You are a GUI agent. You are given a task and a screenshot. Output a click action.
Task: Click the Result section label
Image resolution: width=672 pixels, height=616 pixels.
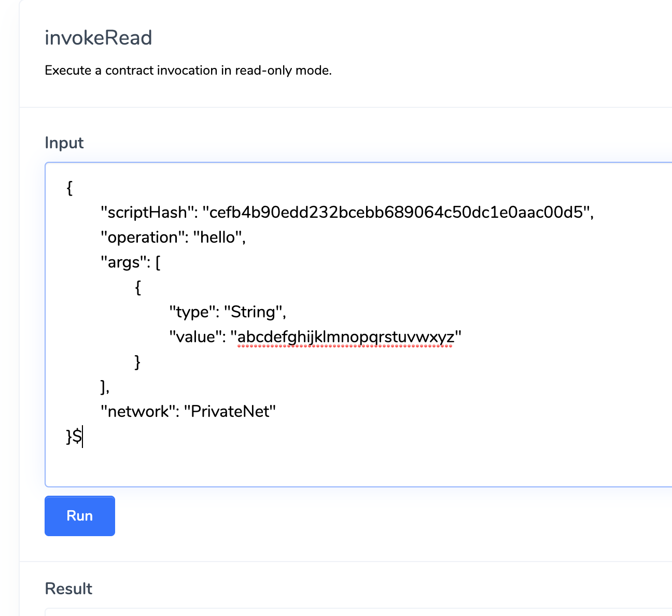(x=68, y=589)
